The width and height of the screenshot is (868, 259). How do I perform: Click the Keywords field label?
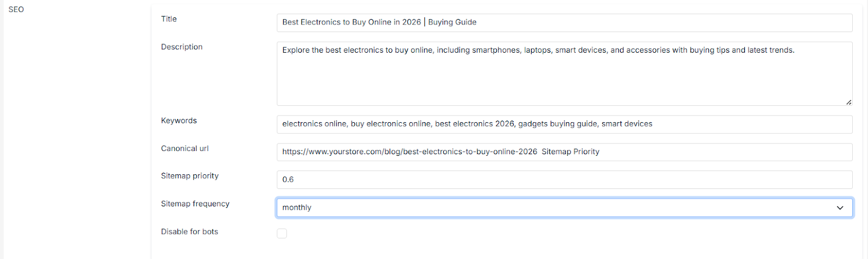(179, 121)
